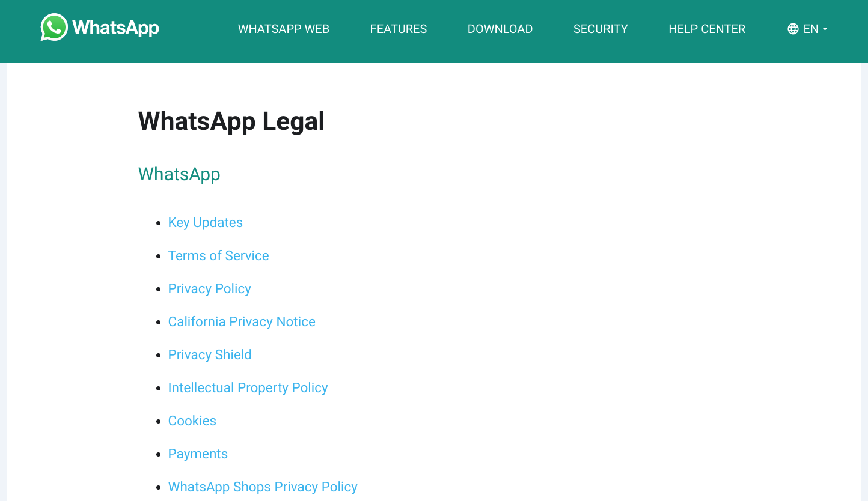Click the WhatsApp wordmark in header

(x=115, y=28)
